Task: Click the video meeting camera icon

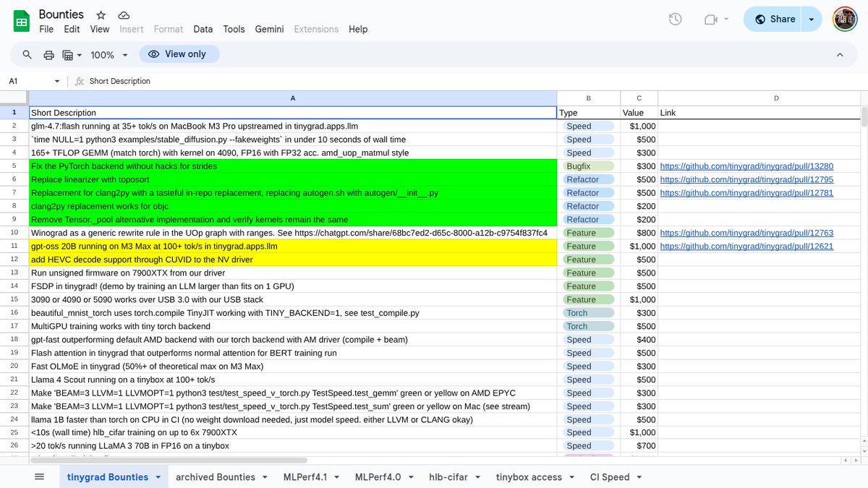Action: click(711, 20)
